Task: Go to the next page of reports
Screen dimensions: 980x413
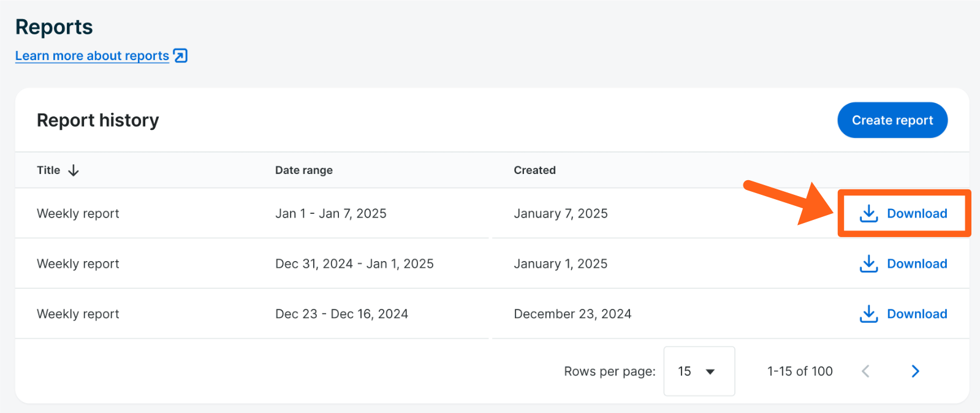Action: coord(915,371)
